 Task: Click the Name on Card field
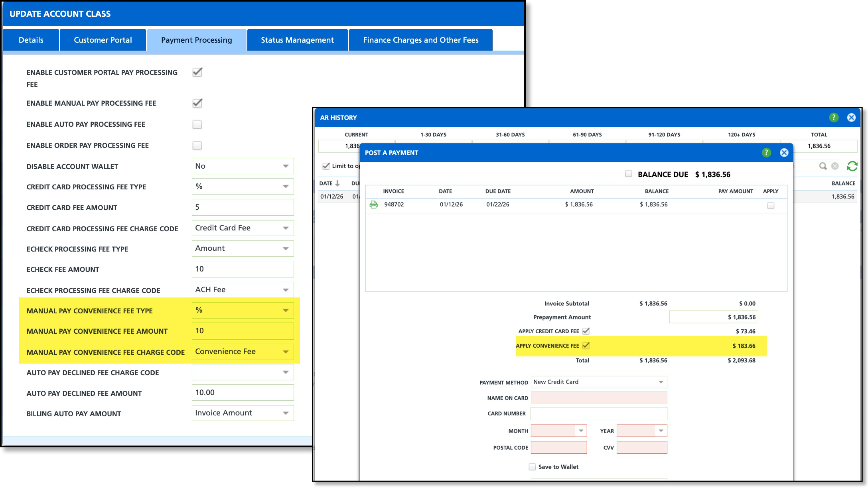(x=598, y=398)
